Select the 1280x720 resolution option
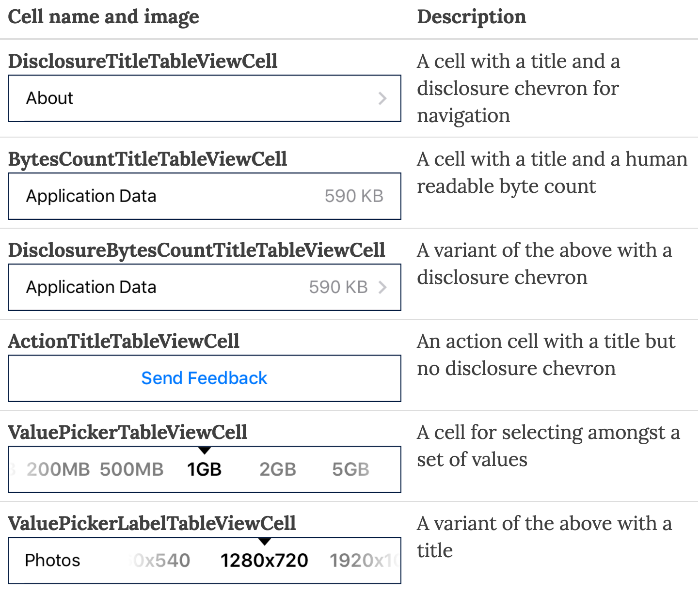The height and width of the screenshot is (593, 700). click(264, 561)
